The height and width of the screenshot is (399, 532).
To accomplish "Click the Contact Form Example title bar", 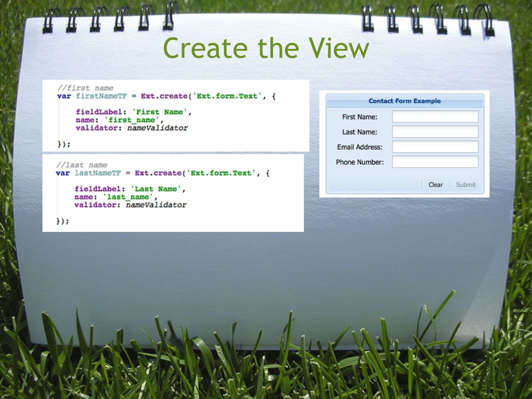I will (405, 101).
